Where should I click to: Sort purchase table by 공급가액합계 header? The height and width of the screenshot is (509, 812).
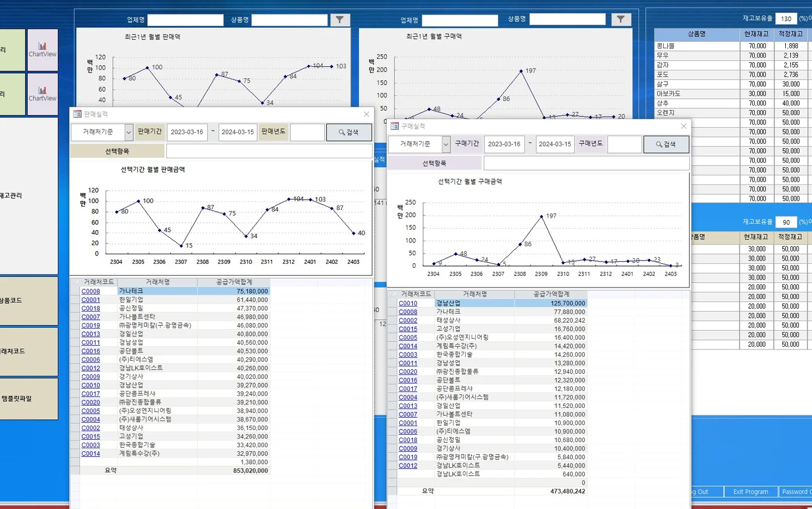click(551, 294)
